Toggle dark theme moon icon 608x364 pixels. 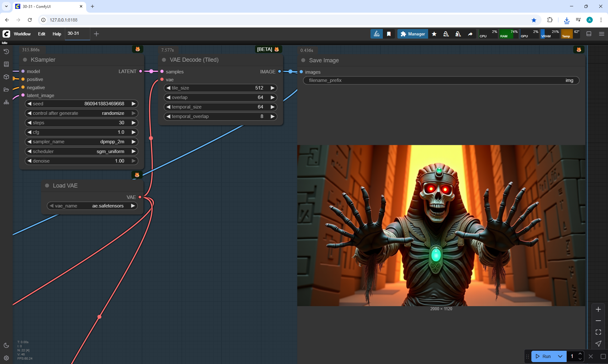(x=6, y=345)
